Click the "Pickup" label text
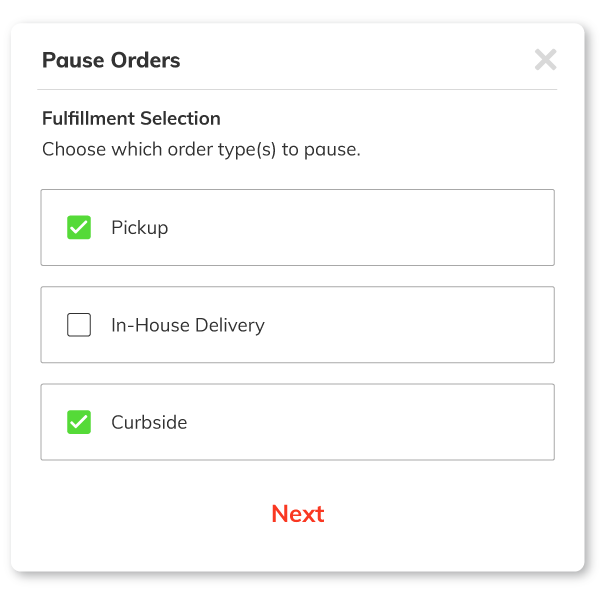Viewport: 600px width, 600px height. pyautogui.click(x=140, y=228)
